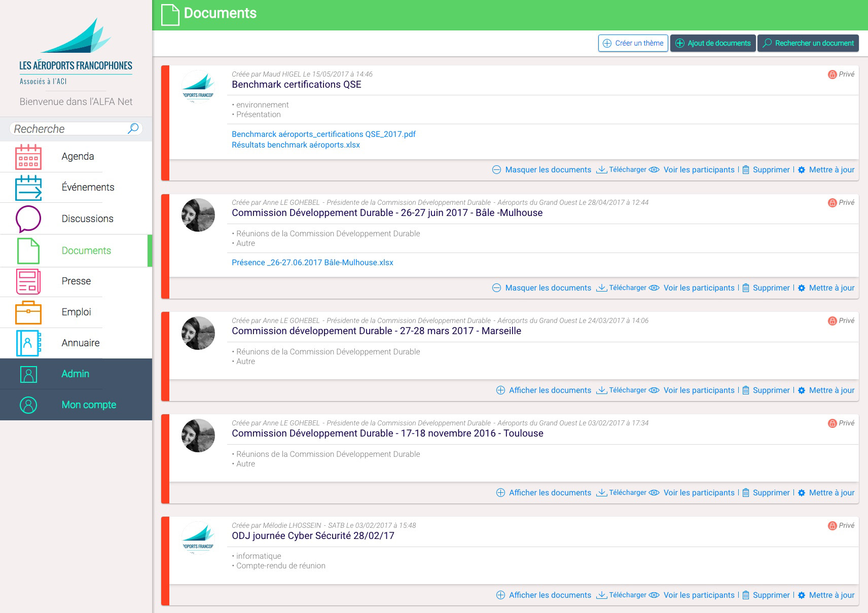Click the Documents header page icon
Screen dimensions: 868x613
[170, 14]
